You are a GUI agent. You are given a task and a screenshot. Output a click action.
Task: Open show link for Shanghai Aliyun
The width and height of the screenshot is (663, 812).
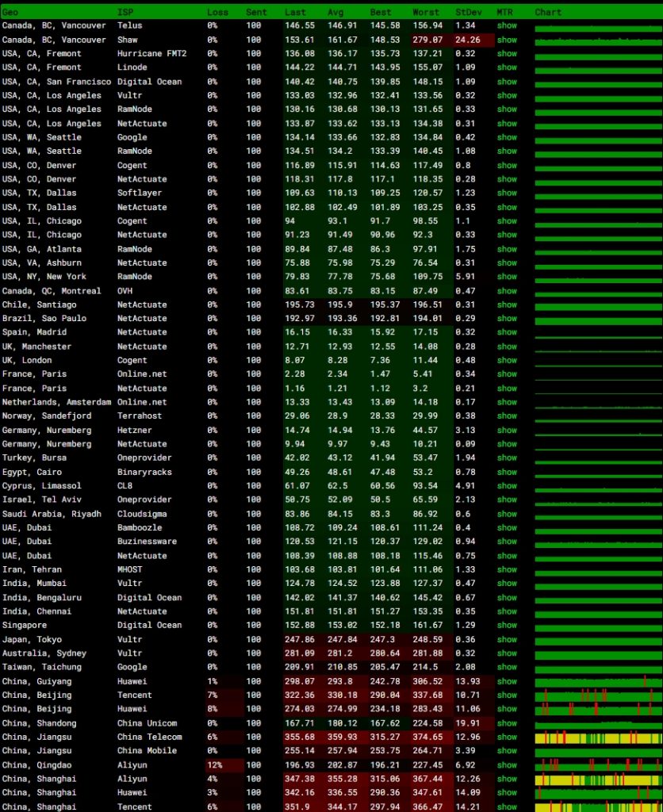point(507,779)
